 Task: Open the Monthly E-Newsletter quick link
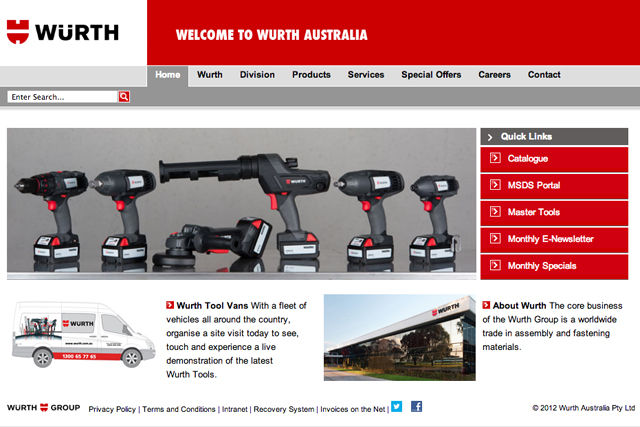550,239
